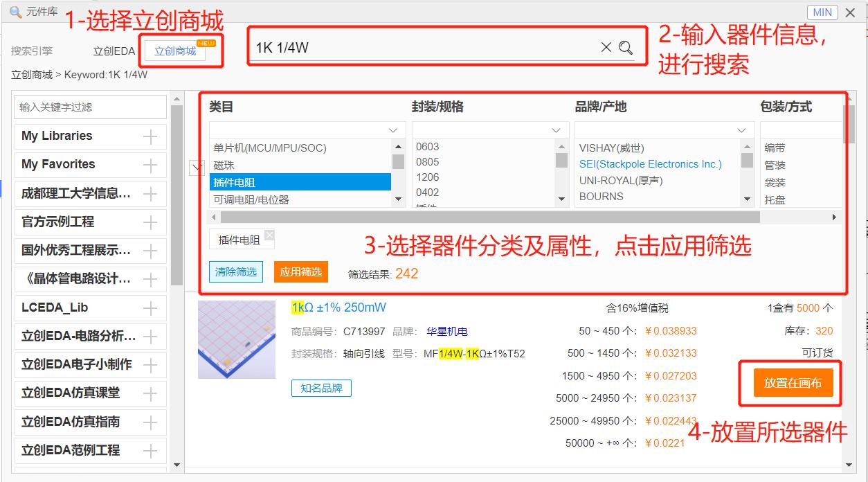868x482 pixels.
Task: Switch to the 立创EDA search tab
Action: (113, 50)
